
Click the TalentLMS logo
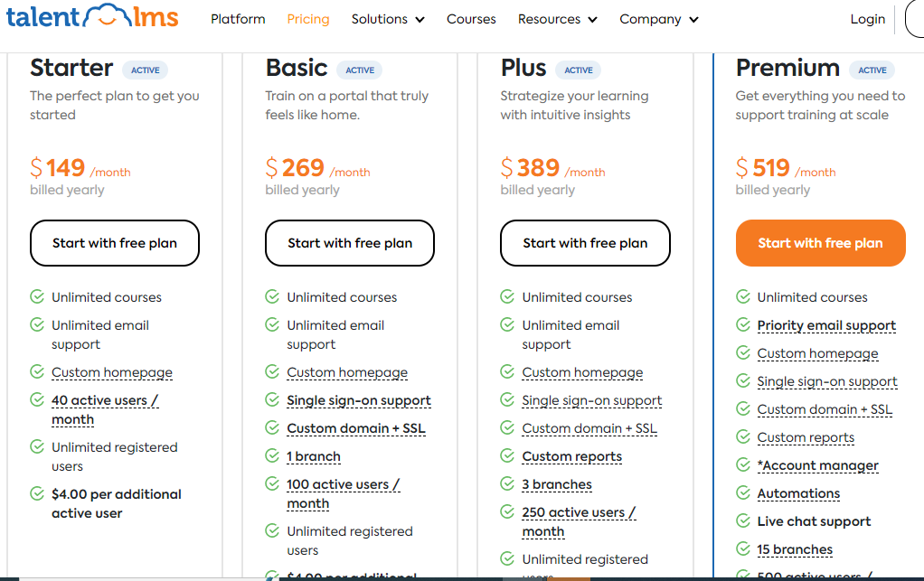(x=92, y=16)
